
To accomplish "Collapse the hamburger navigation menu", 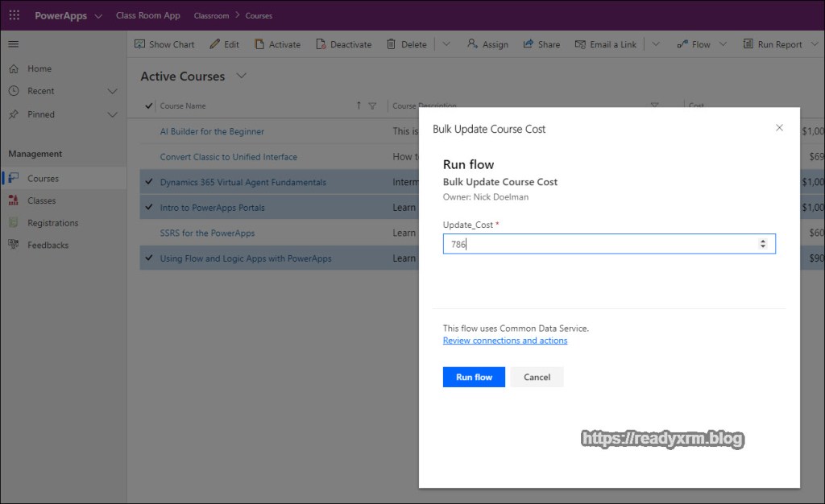I will pyautogui.click(x=14, y=44).
